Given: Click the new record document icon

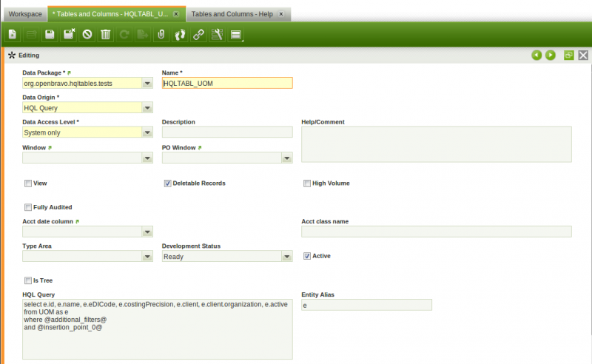Looking at the screenshot, I should point(13,35).
